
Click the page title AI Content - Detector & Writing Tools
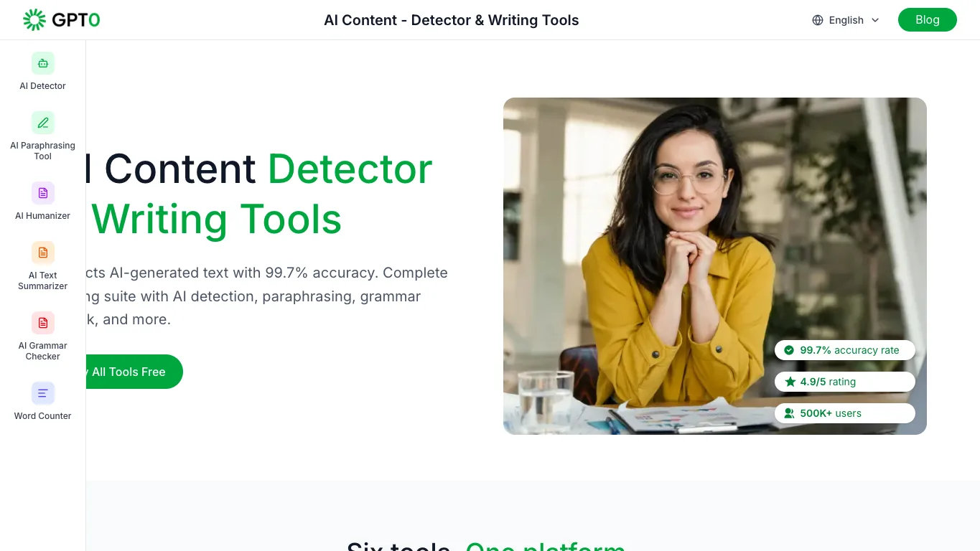(x=452, y=20)
